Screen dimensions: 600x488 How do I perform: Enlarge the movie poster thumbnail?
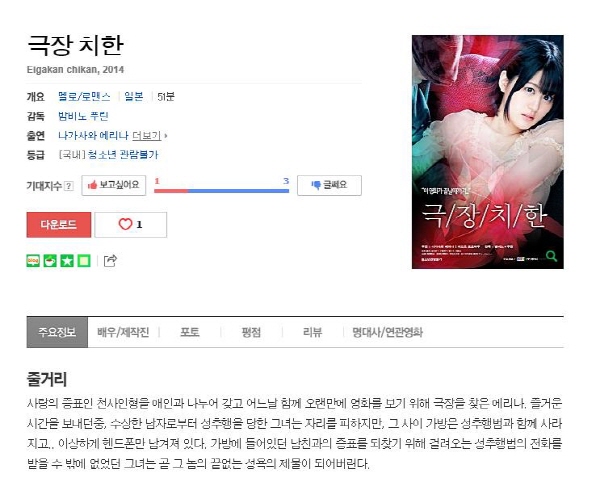[488, 152]
